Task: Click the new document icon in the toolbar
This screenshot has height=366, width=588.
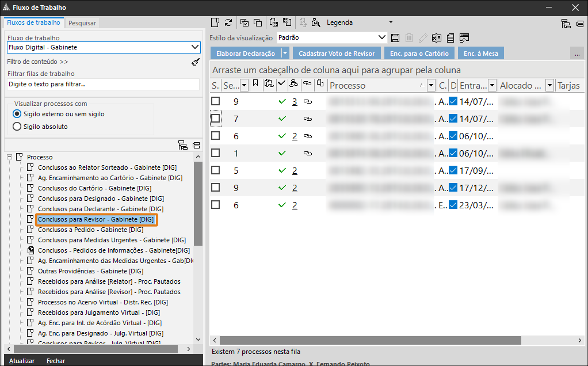Action: 215,22
